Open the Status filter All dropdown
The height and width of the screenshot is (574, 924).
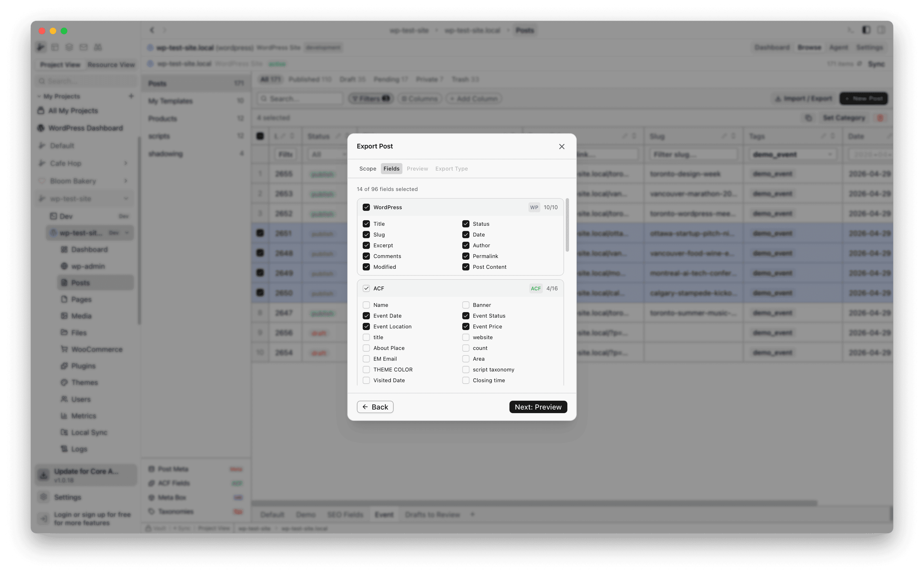[x=329, y=155]
